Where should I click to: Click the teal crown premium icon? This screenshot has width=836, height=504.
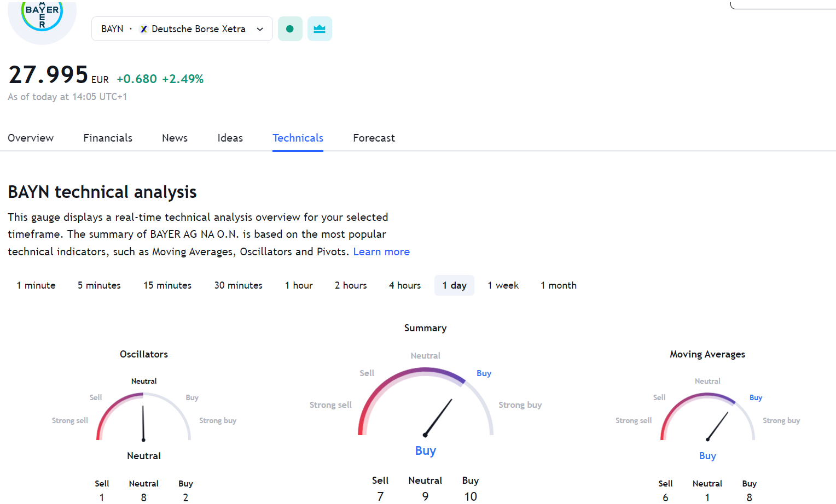[x=320, y=29]
